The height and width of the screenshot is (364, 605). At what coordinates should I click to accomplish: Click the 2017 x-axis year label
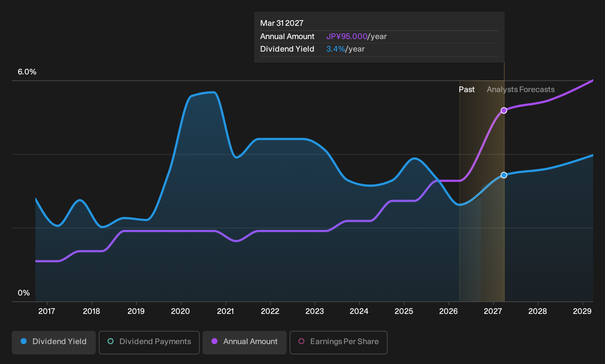pos(47,311)
